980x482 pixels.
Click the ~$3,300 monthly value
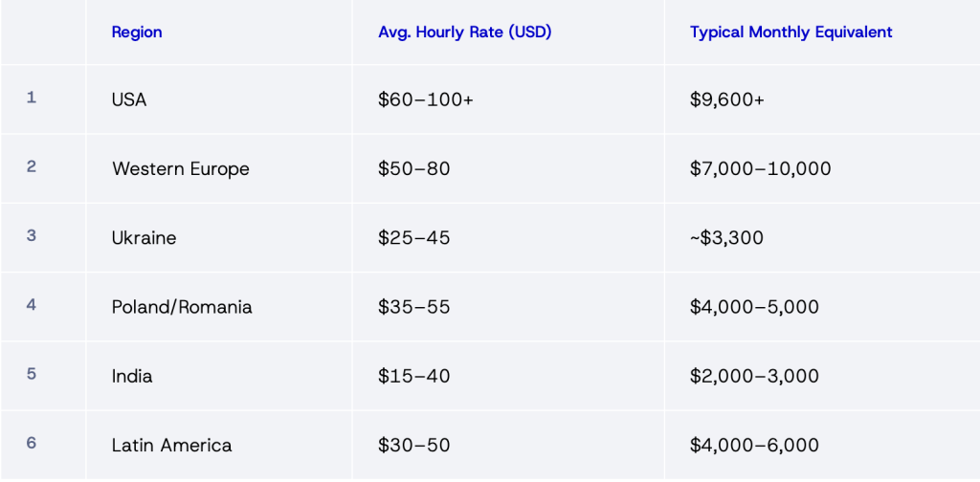[x=726, y=238]
